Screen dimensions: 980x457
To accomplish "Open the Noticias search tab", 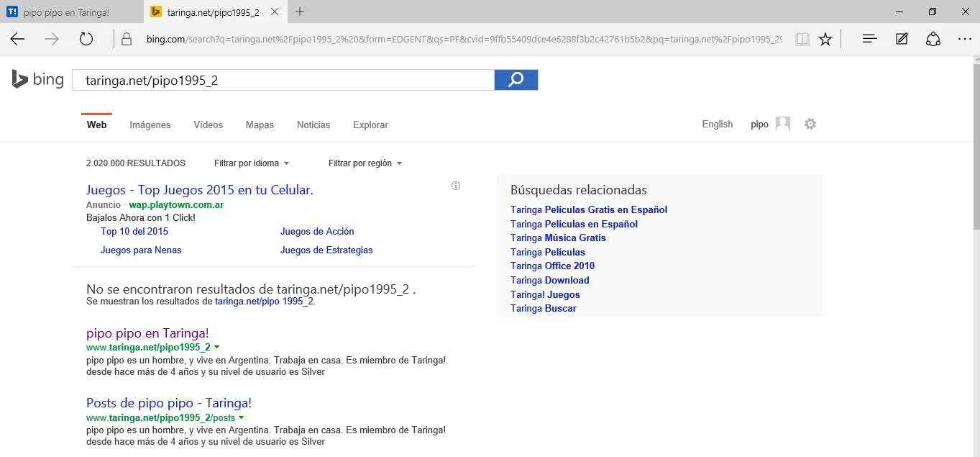I will pyautogui.click(x=313, y=125).
